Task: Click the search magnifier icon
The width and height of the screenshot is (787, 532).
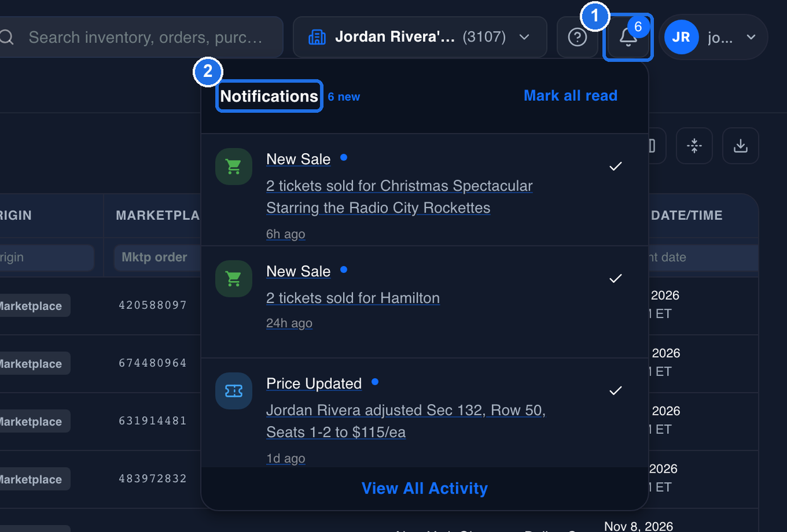Action: pyautogui.click(x=6, y=37)
